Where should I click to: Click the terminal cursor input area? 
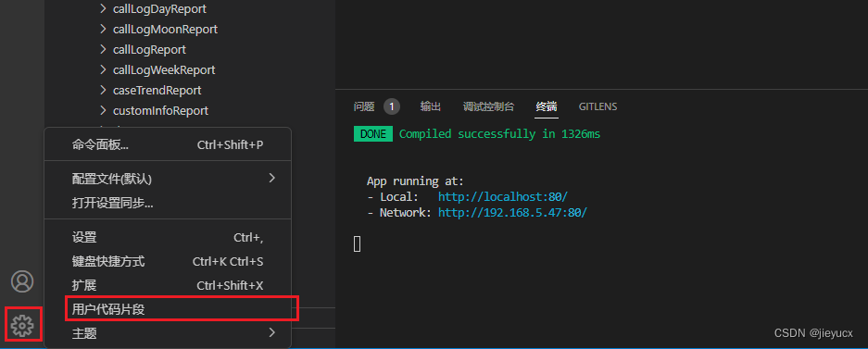tap(357, 243)
